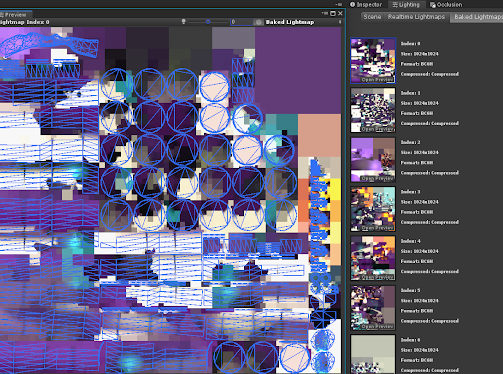503x374 pixels.
Task: Click the Format text of Index 1
Action: (x=417, y=113)
